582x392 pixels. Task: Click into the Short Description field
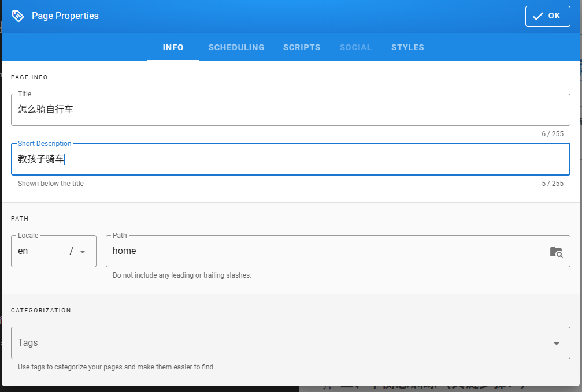(x=291, y=159)
